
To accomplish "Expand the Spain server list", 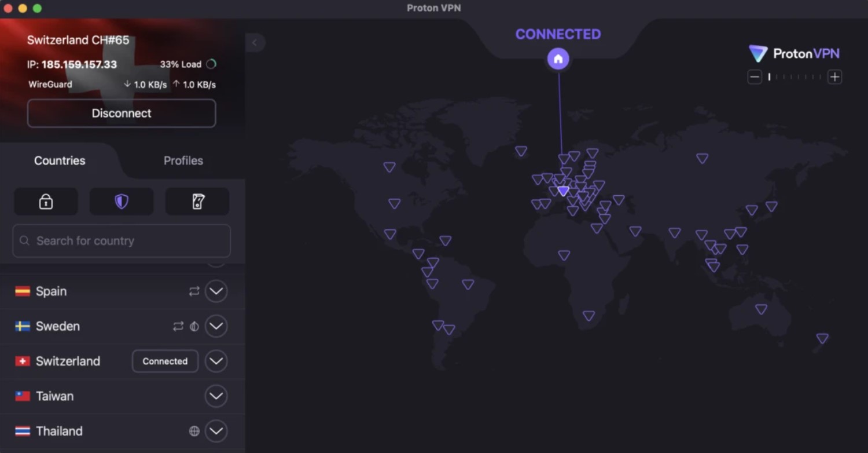I will tap(216, 291).
